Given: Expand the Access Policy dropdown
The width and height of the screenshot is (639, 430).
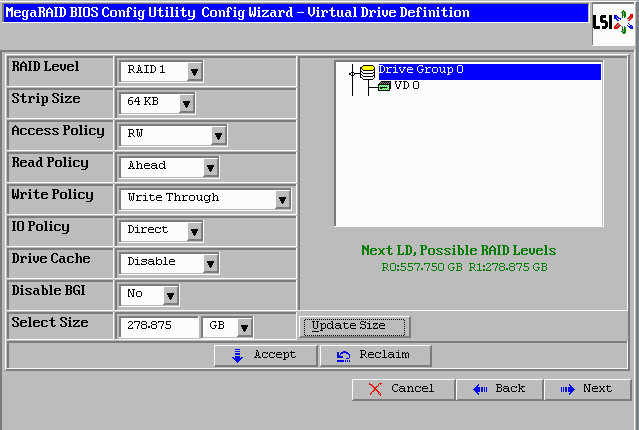Looking at the screenshot, I should tap(218, 135).
